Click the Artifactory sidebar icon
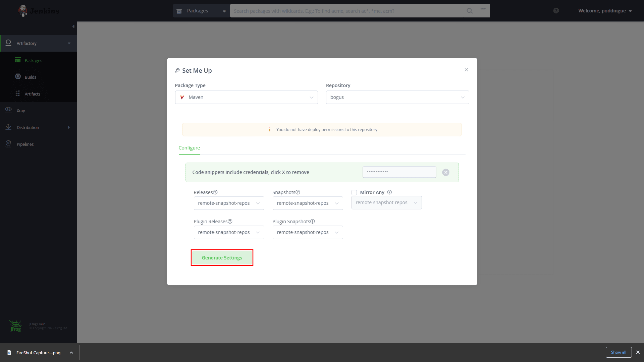Viewport: 644px width, 362px height. click(x=9, y=43)
